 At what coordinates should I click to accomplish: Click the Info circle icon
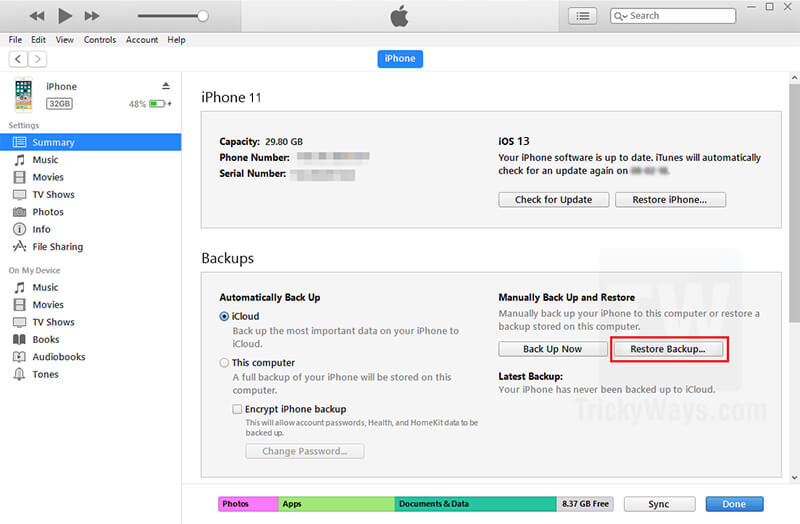19,229
